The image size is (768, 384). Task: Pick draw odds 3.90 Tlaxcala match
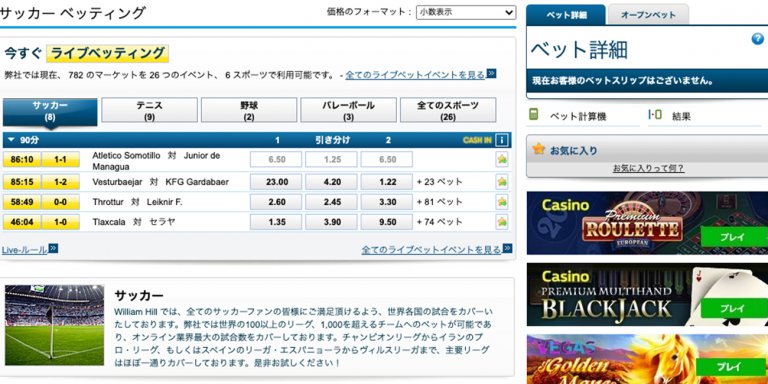[331, 222]
